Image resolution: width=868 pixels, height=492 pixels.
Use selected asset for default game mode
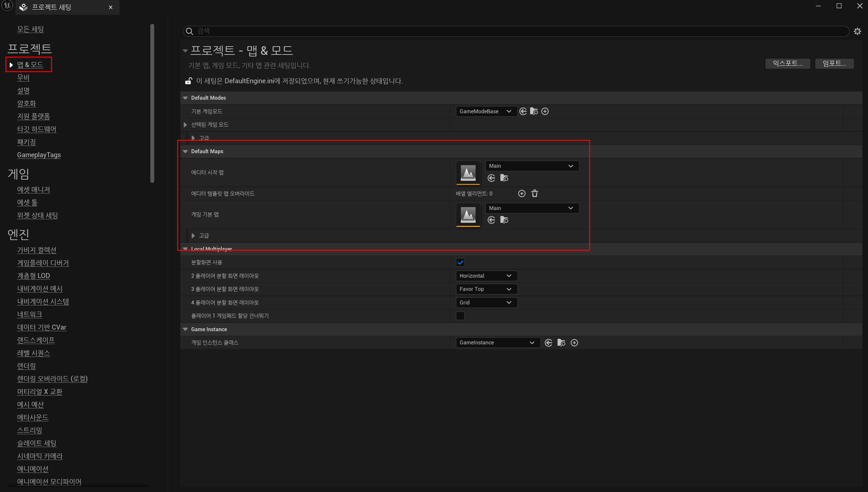point(523,112)
